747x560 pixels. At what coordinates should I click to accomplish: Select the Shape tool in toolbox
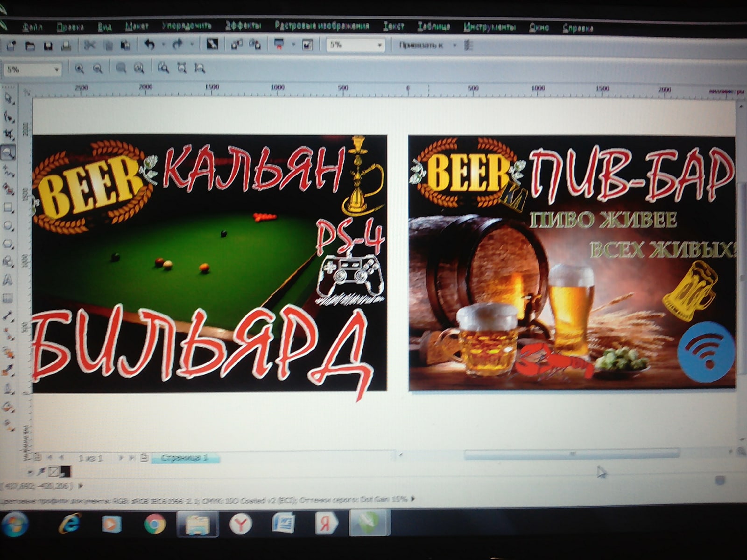pos(8,116)
